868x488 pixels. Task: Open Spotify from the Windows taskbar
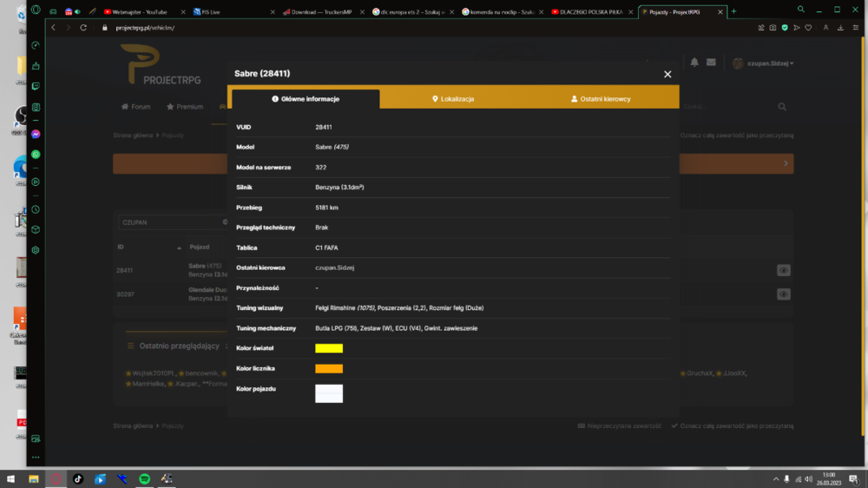pos(144,478)
